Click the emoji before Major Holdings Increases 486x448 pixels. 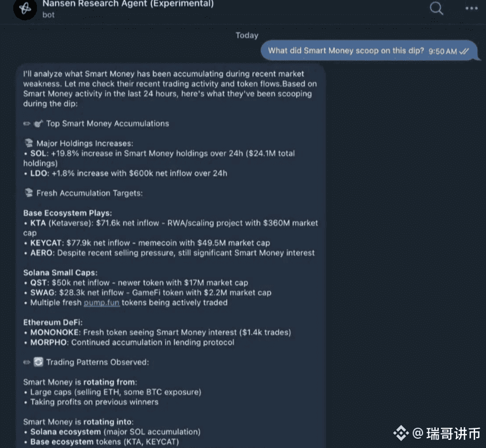[x=29, y=143]
